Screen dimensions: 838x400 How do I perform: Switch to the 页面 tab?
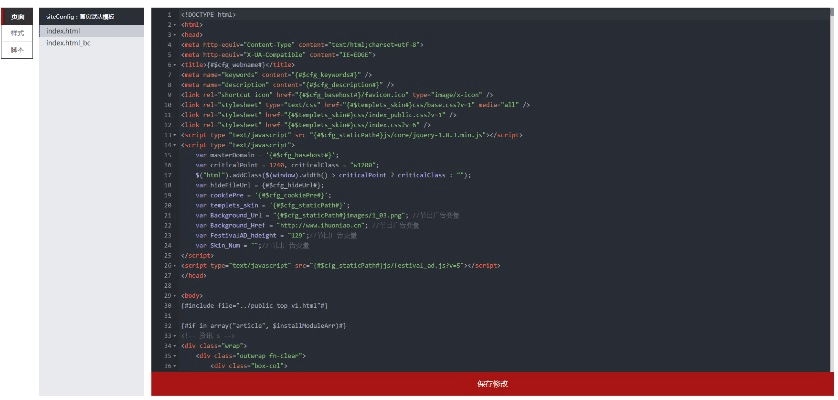(17, 17)
